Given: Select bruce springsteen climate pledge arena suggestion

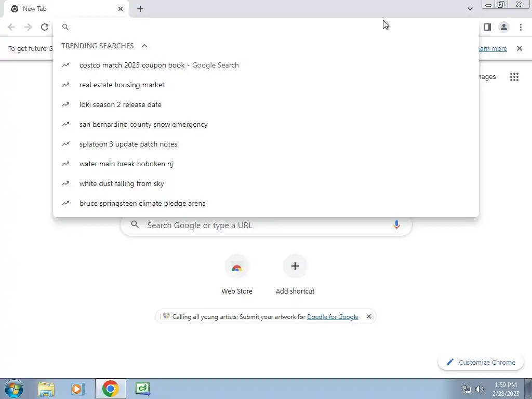Looking at the screenshot, I should [265, 203].
